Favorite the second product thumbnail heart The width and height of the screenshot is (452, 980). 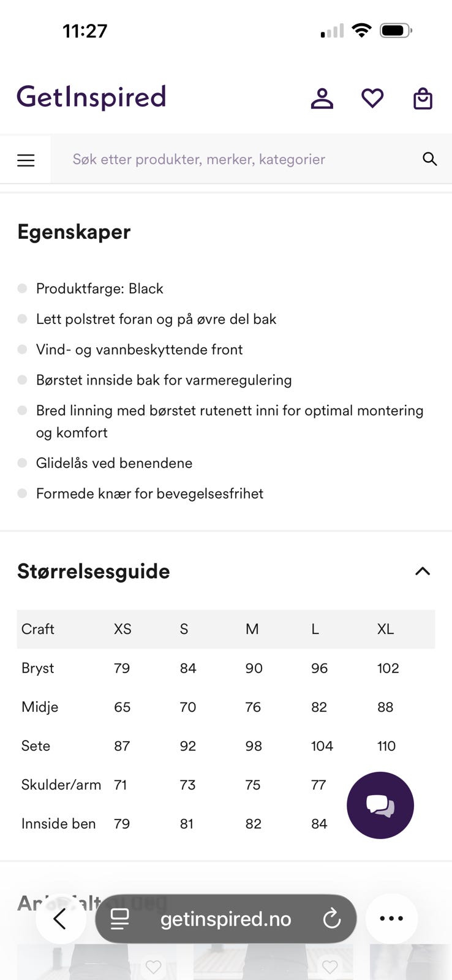point(330,967)
